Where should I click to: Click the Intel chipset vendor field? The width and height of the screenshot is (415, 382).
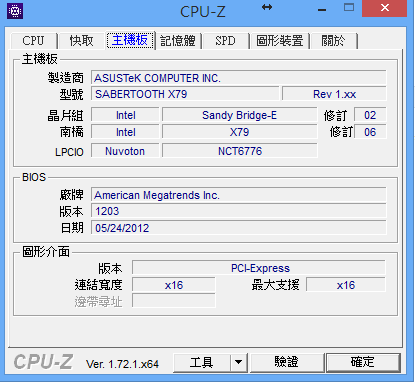tap(125, 115)
